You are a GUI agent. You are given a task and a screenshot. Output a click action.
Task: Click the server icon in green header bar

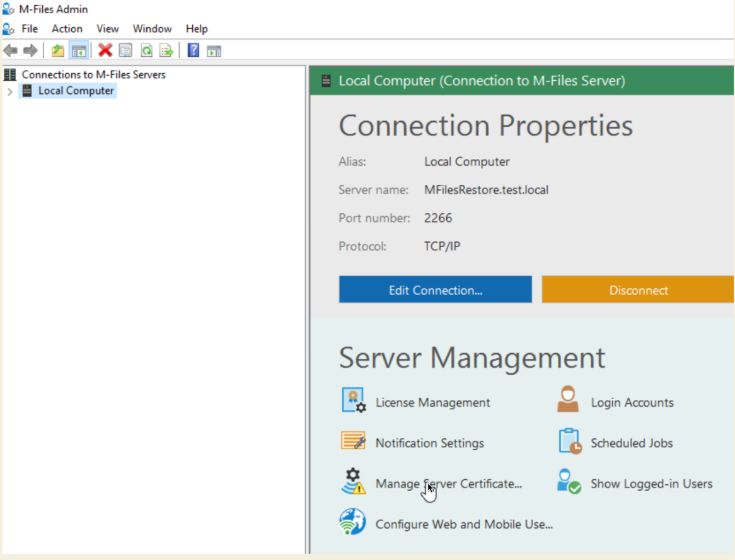[x=327, y=81]
